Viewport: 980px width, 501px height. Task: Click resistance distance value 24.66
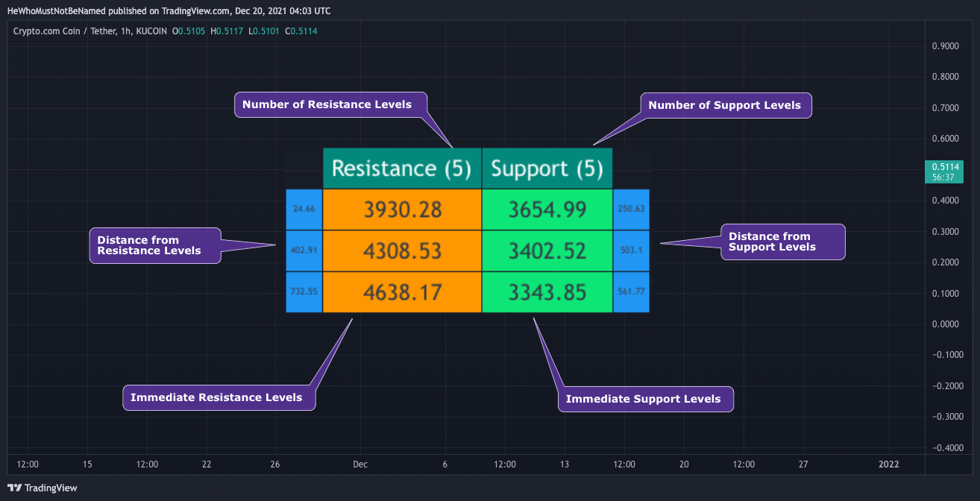(304, 209)
